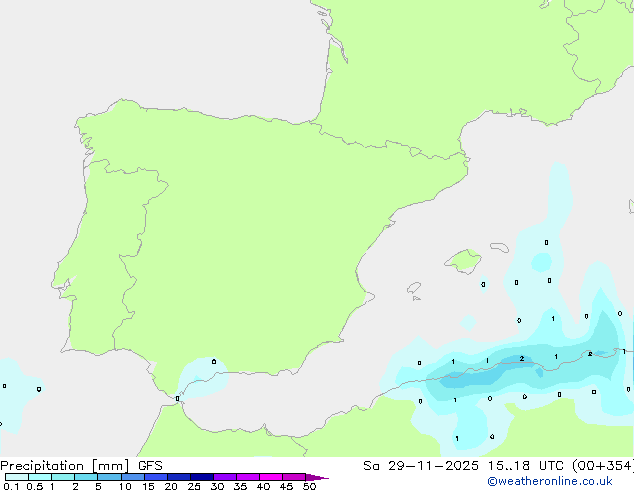Viewport: 634px width, 490px height.
Task: Click the 0.1–0.5 mm legend color box
Action: pos(17,477)
